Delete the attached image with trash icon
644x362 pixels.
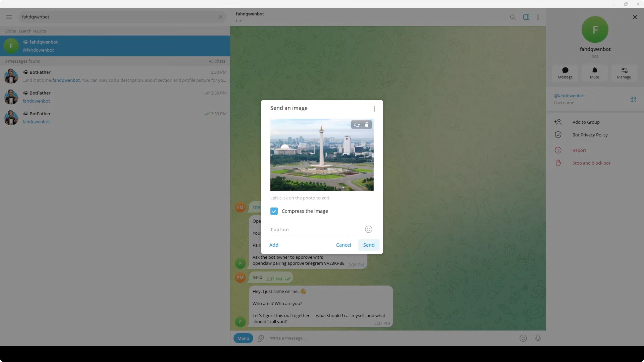(x=367, y=125)
